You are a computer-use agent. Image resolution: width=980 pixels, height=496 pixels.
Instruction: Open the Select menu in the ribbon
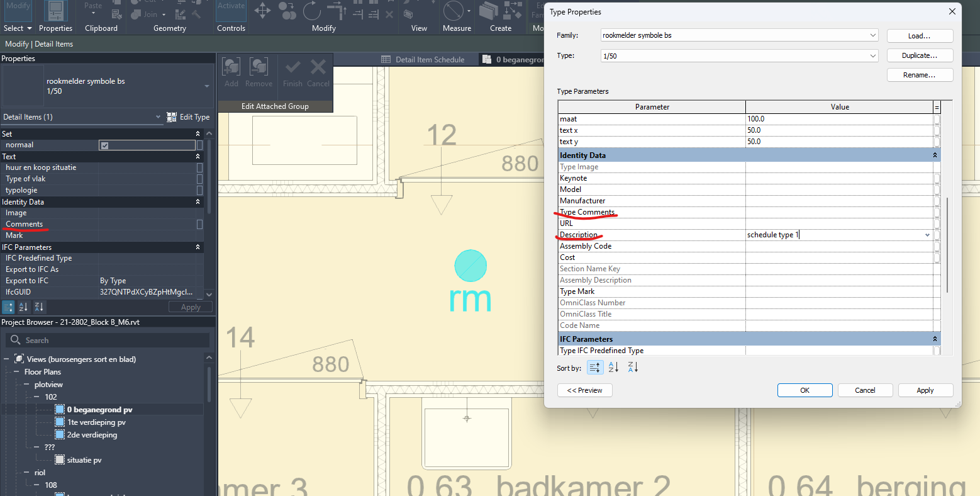(16, 28)
